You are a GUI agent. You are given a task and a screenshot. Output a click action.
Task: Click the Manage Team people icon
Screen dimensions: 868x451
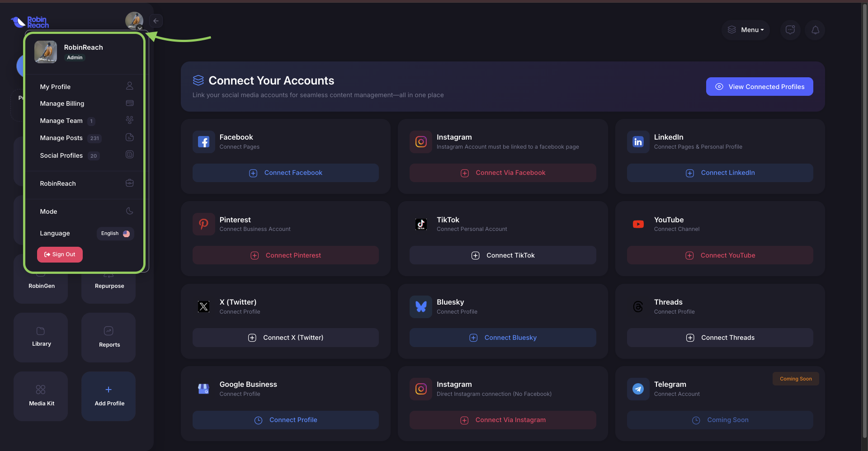coord(129,120)
